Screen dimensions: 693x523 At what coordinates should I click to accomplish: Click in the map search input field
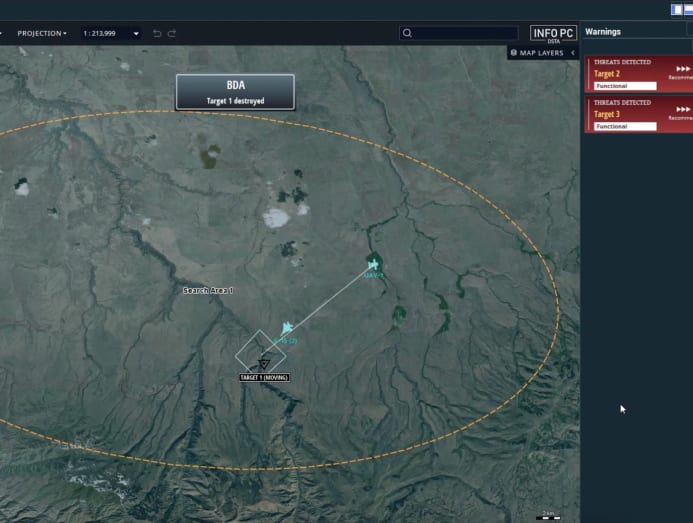[x=465, y=33]
